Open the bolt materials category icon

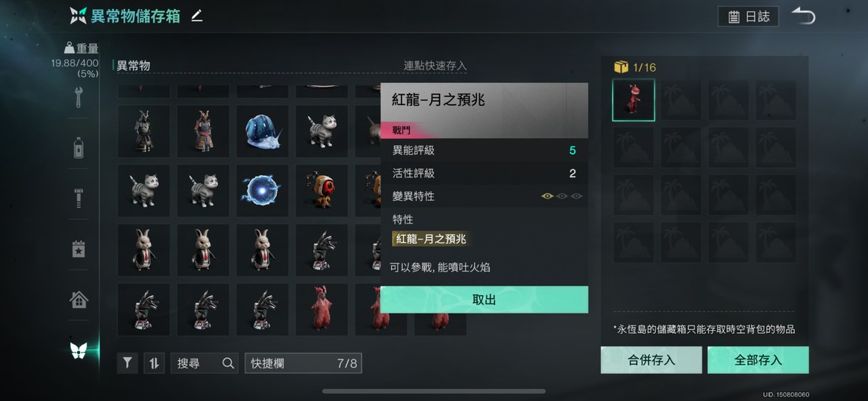(x=78, y=199)
